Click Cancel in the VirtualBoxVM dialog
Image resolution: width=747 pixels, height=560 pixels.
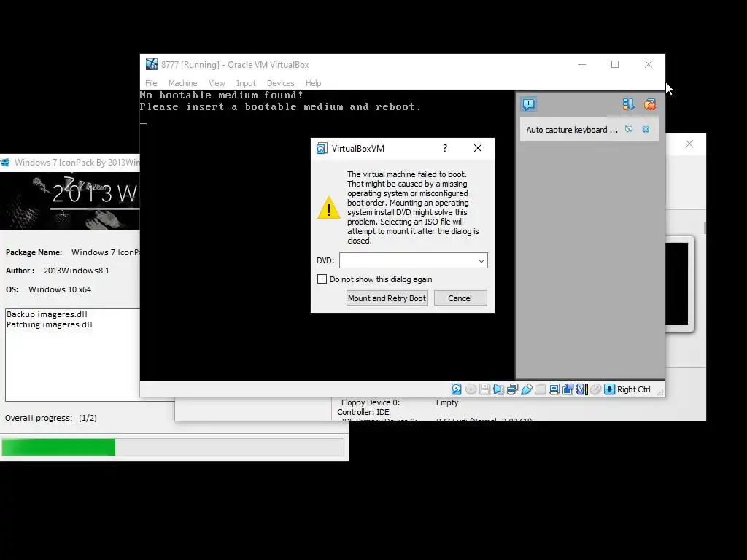click(x=460, y=298)
